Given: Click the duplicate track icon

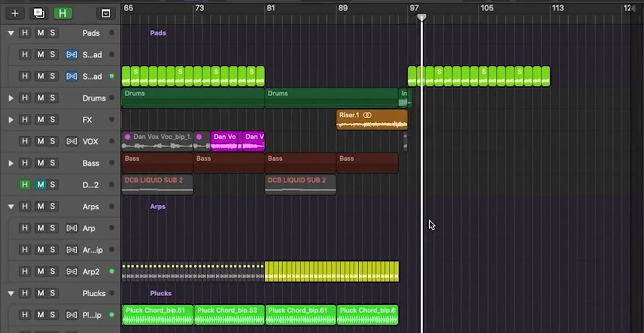Looking at the screenshot, I should (x=39, y=13).
